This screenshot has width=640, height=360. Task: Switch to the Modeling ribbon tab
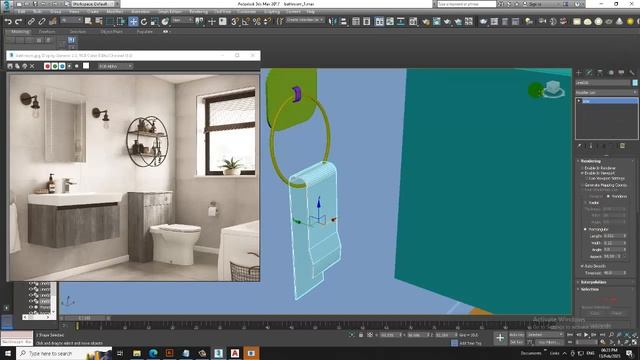(20, 31)
